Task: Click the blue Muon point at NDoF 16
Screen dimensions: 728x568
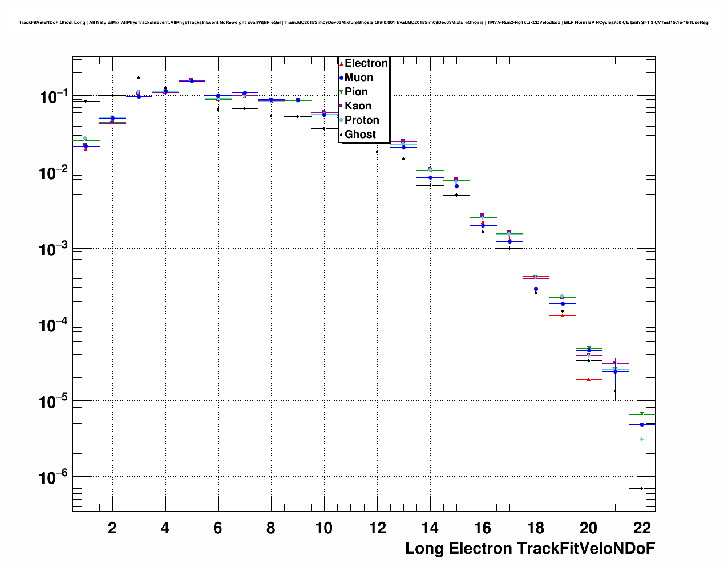Action: pos(483,225)
